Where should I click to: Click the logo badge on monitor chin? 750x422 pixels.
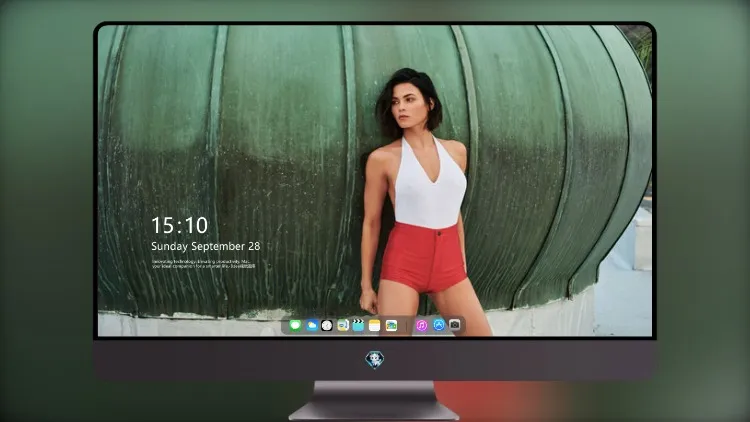coord(374,360)
